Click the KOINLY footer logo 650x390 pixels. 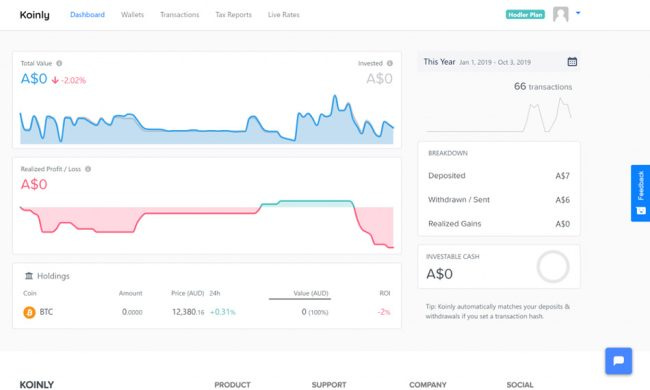(x=36, y=385)
